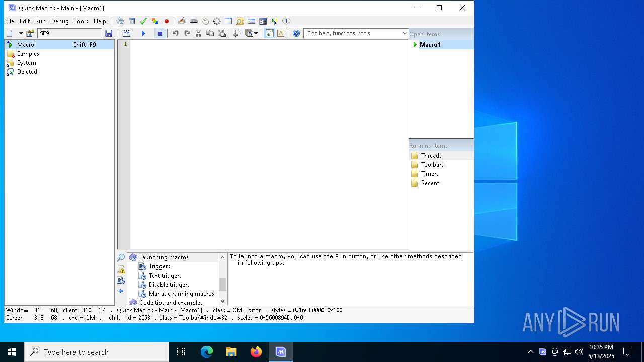Select Code tips and examples topic
644x362 pixels.
(x=171, y=303)
